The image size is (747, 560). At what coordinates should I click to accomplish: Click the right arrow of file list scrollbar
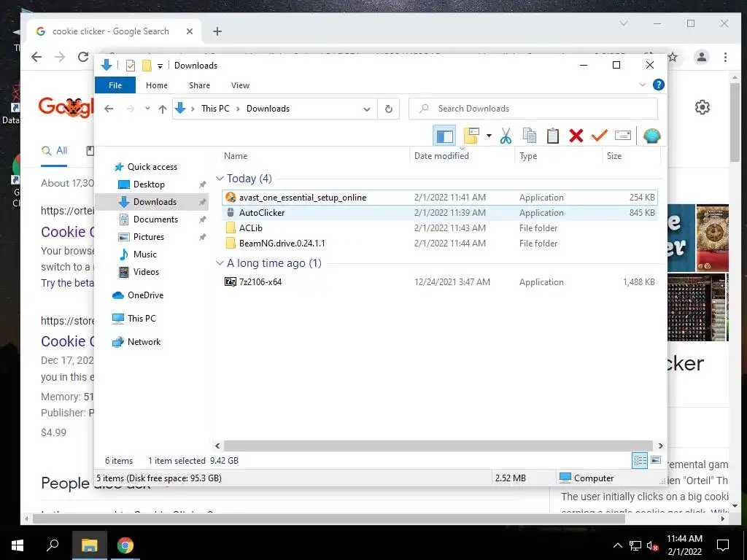tap(660, 446)
